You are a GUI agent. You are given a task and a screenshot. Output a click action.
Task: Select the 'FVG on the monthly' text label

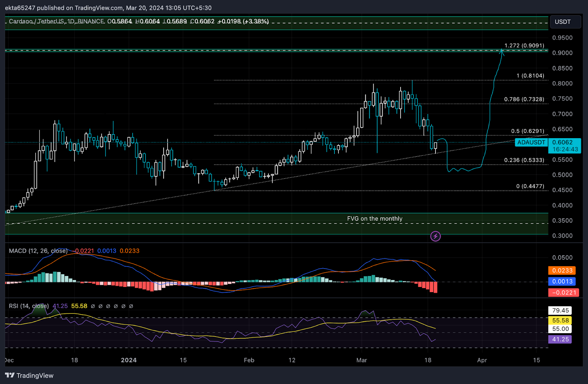coord(375,219)
